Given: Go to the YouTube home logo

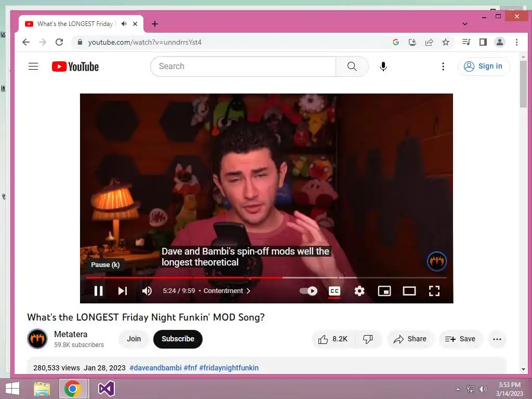Looking at the screenshot, I should (75, 66).
